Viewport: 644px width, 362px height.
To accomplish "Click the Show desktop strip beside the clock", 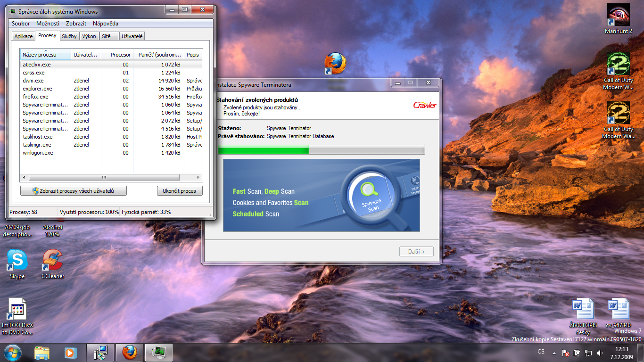I will 641,353.
